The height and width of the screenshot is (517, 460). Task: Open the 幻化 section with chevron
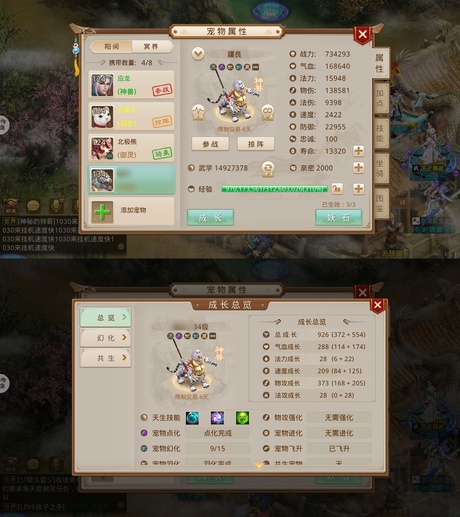tap(106, 338)
